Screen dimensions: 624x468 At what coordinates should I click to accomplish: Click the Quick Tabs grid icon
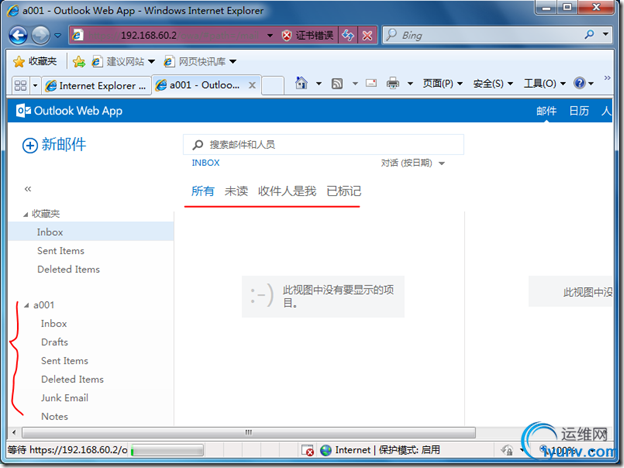coord(20,85)
